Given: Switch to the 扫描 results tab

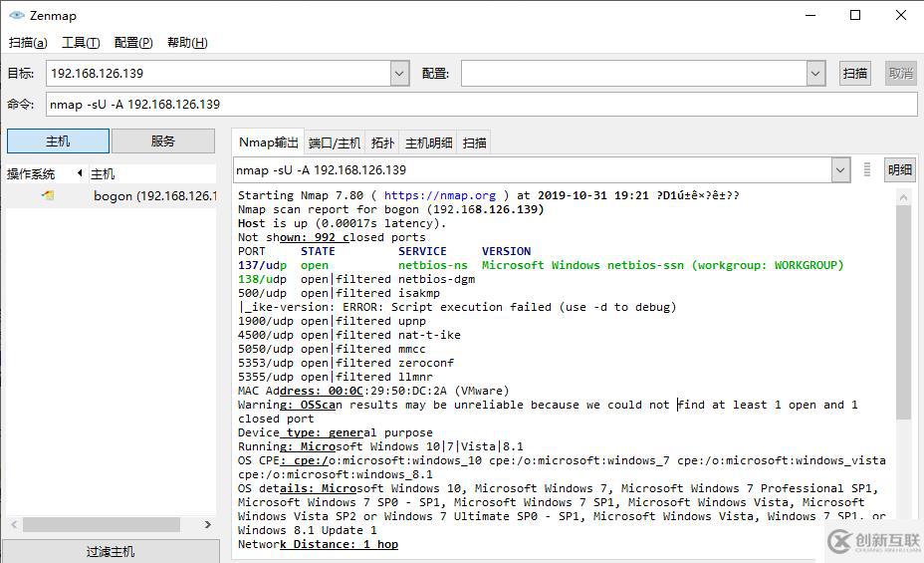Looking at the screenshot, I should click(474, 142).
